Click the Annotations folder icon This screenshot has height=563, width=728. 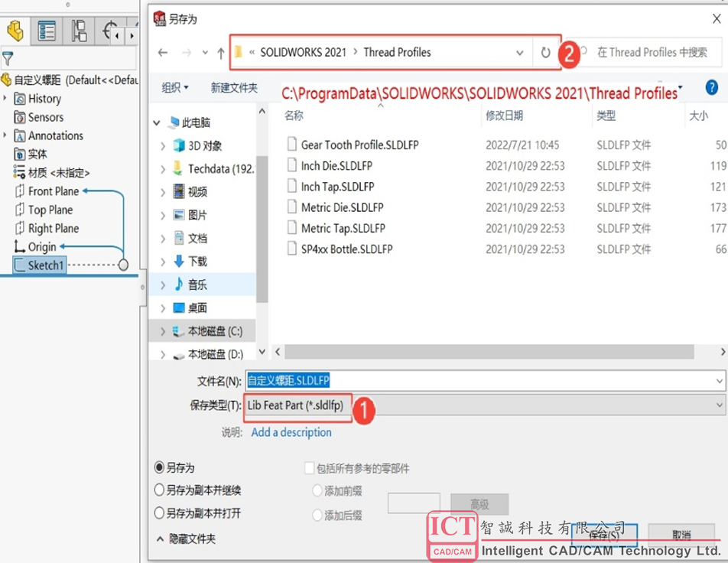point(20,135)
